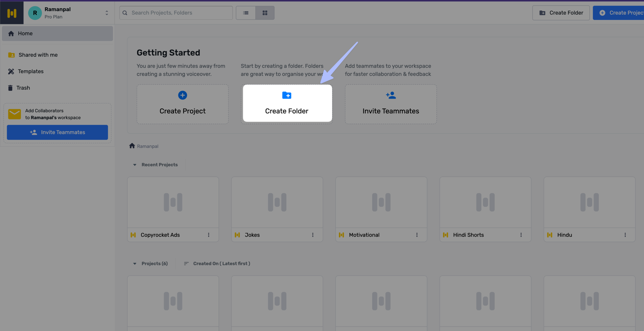The width and height of the screenshot is (644, 331).
Task: Click the Ramanpal avatar circle
Action: click(35, 13)
